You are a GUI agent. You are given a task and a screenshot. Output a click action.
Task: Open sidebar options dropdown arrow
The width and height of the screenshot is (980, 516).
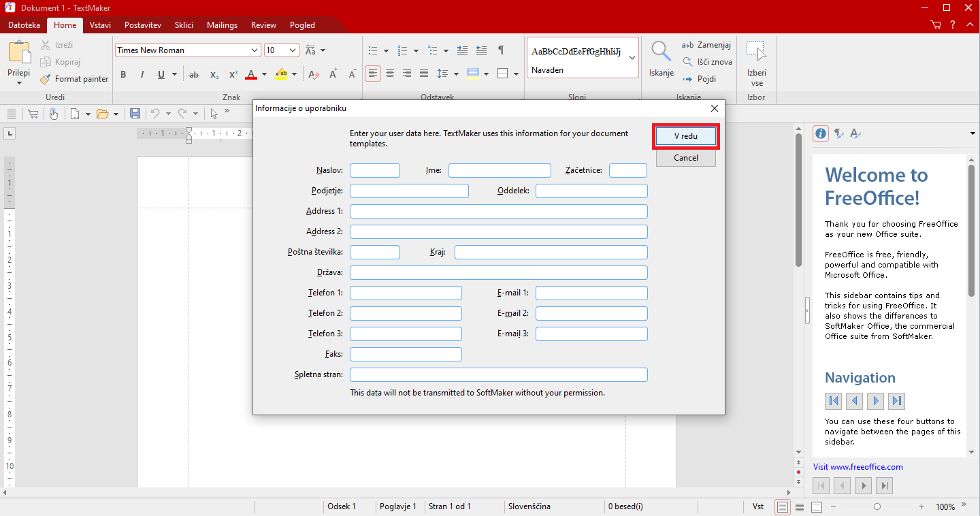972,133
